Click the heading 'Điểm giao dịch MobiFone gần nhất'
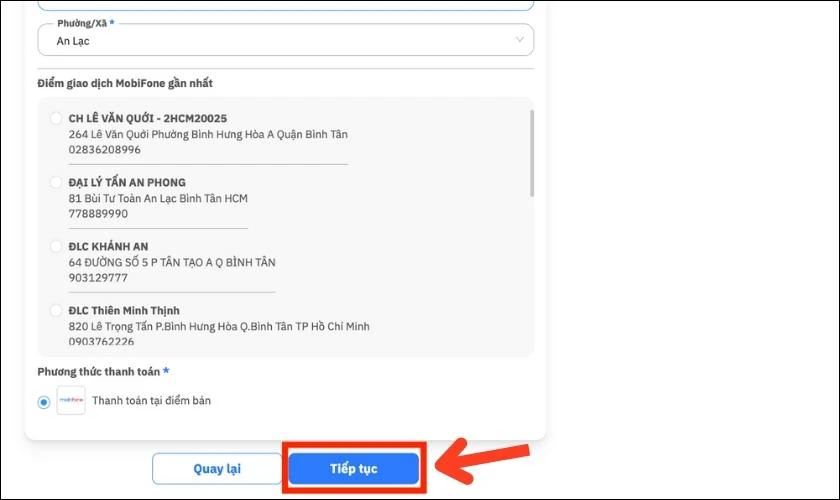This screenshot has width=840, height=500. pos(125,84)
